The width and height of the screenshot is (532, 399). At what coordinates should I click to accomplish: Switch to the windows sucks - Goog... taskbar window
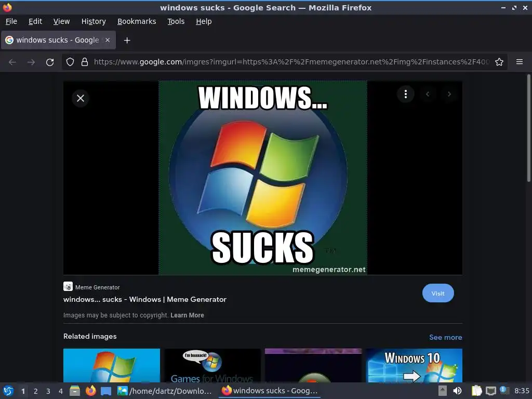tap(270, 391)
